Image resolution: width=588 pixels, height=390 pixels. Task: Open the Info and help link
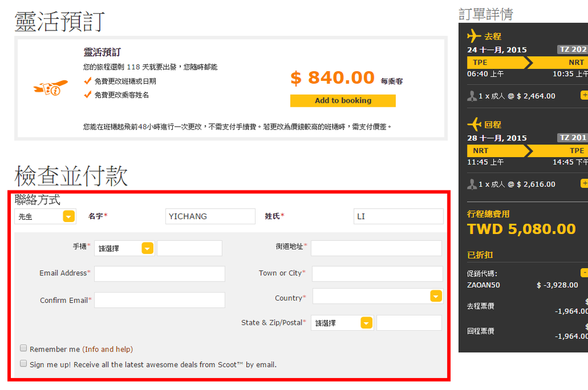pyautogui.click(x=107, y=349)
